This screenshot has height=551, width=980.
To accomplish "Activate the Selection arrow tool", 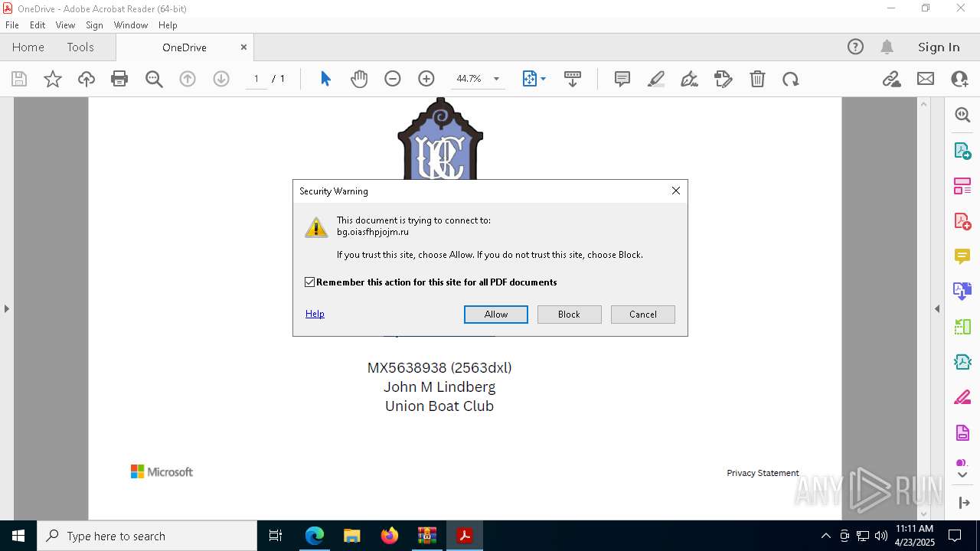I will click(x=325, y=79).
